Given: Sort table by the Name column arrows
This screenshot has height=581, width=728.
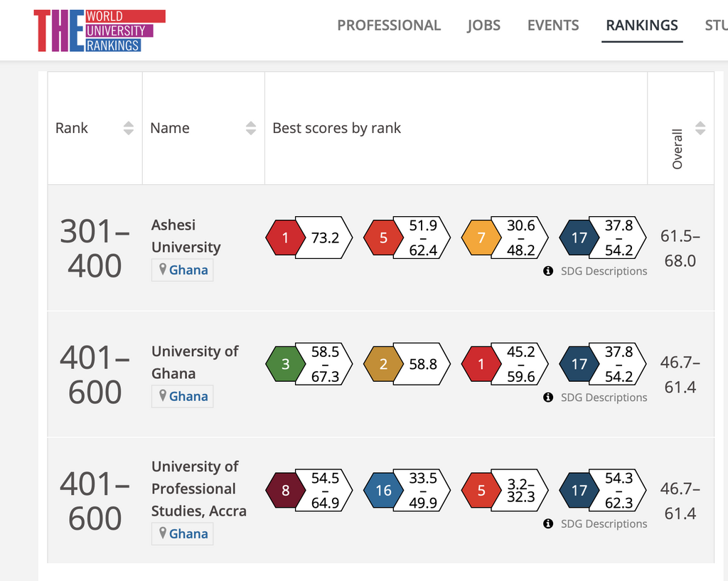Looking at the screenshot, I should pyautogui.click(x=251, y=128).
